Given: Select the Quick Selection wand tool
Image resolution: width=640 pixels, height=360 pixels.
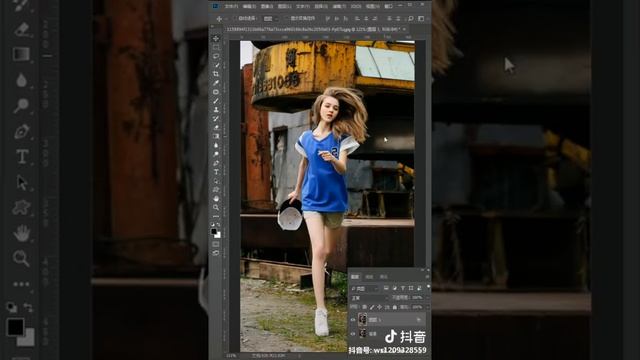Looking at the screenshot, I should [216, 65].
